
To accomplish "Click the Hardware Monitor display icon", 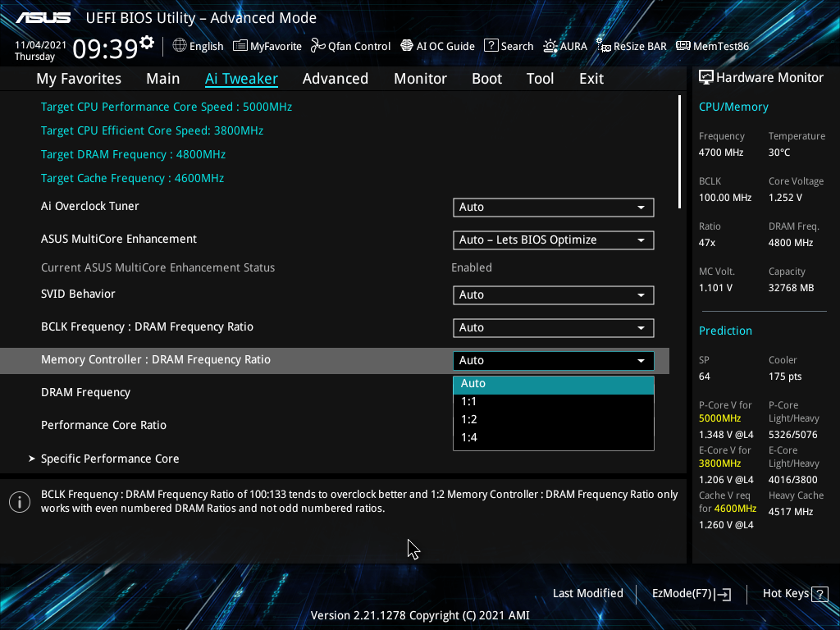I will (x=706, y=78).
